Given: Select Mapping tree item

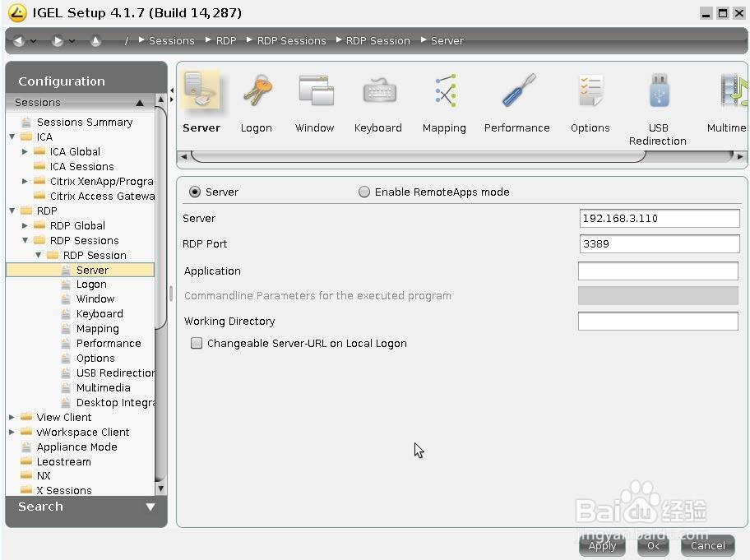Looking at the screenshot, I should click(98, 329).
